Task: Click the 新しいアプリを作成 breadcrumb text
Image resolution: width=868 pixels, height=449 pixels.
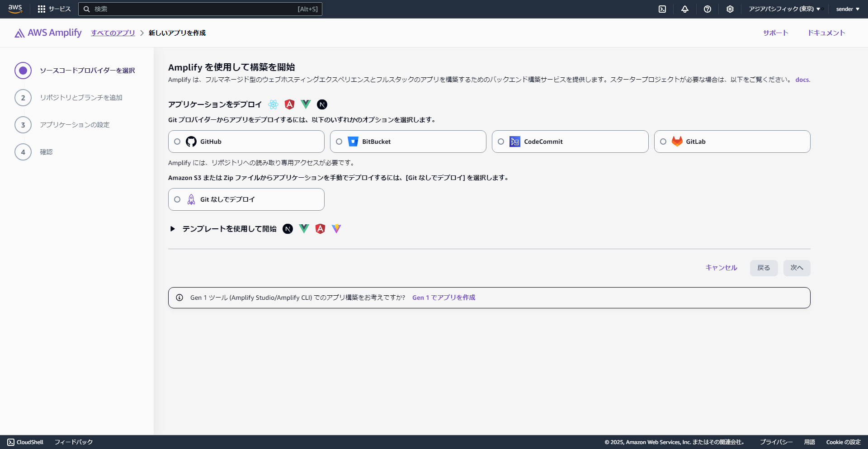Action: coord(177,33)
